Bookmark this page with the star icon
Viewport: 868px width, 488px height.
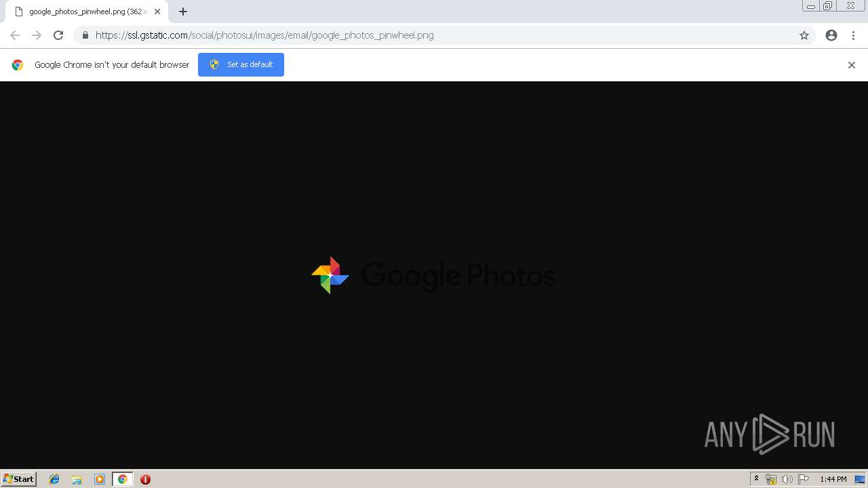pos(804,35)
